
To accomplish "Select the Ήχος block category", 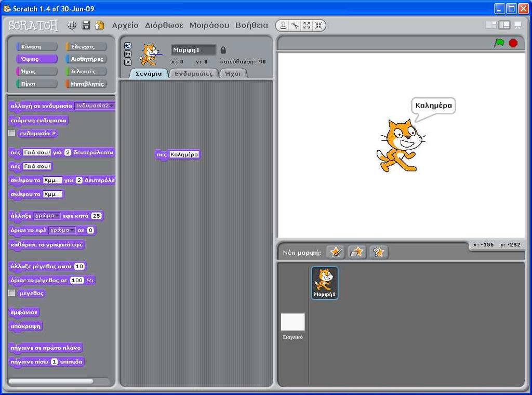I will click(37, 71).
